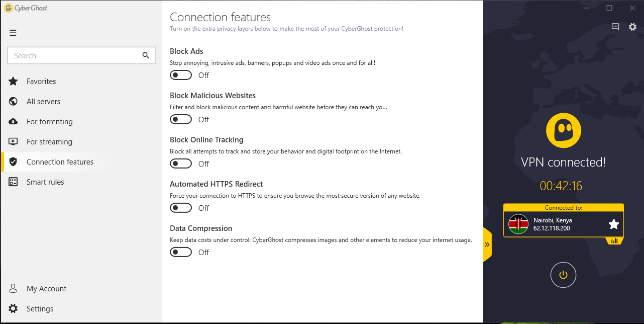Open the Favorites server list

pyautogui.click(x=41, y=82)
